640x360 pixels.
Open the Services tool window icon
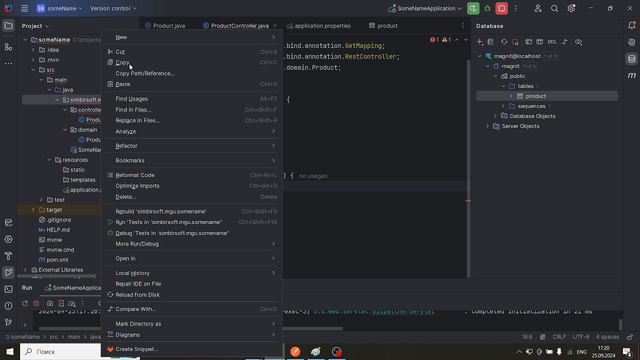click(8, 239)
